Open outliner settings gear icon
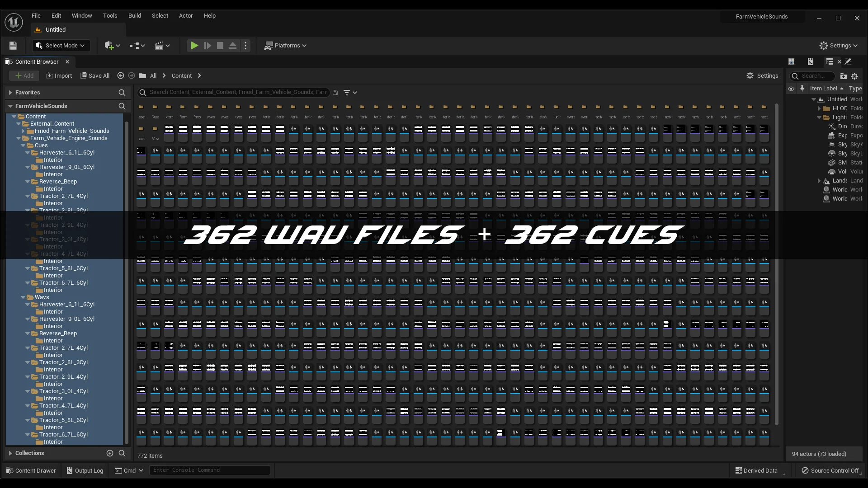868x488 pixels. (x=854, y=76)
